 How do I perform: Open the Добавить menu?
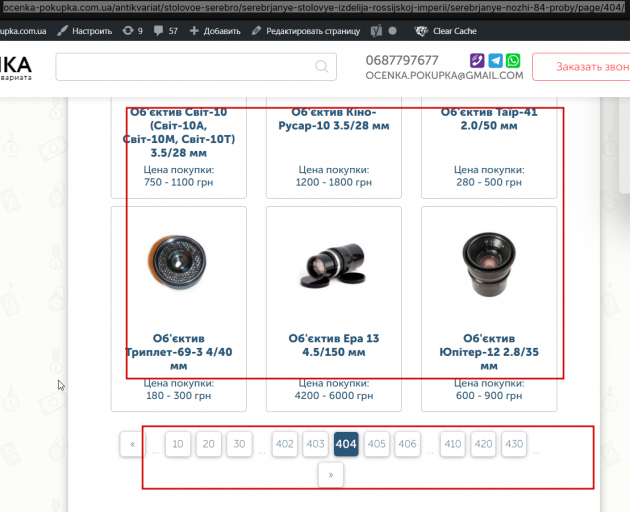(x=215, y=31)
